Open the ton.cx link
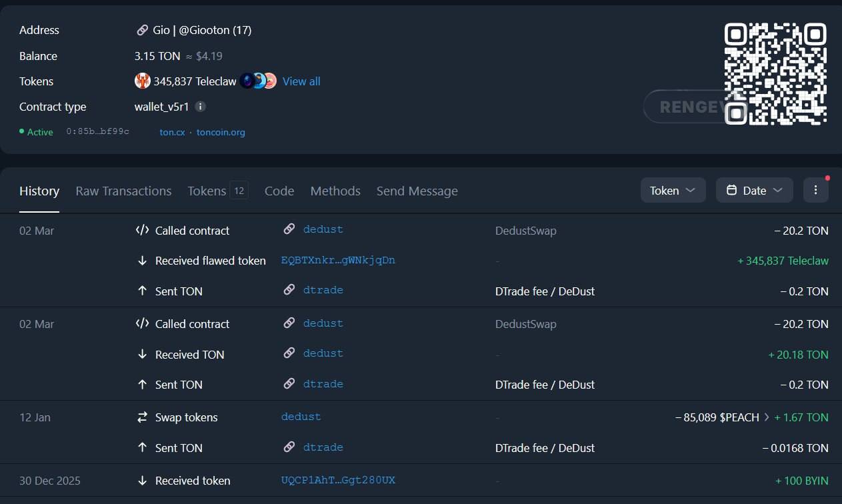 pos(172,132)
